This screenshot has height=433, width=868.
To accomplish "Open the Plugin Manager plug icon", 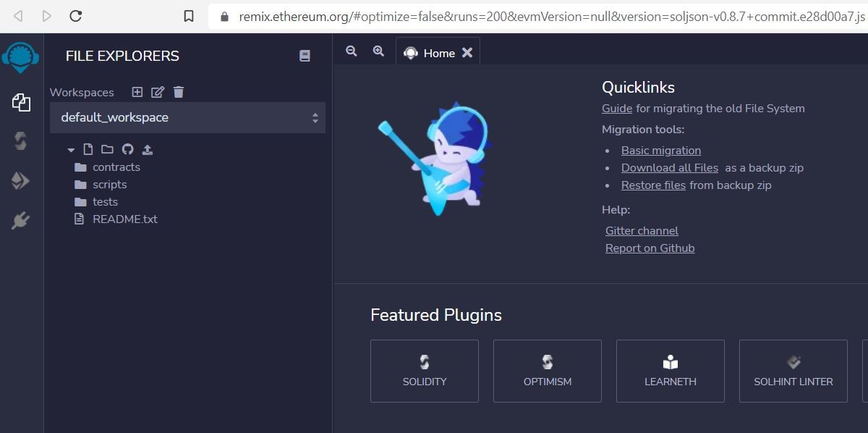I will click(x=21, y=220).
